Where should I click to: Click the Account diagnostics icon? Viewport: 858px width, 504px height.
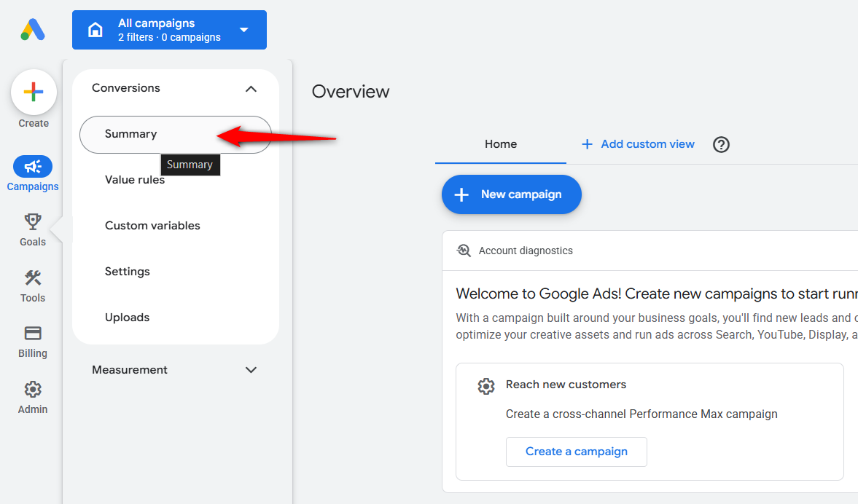tap(464, 251)
